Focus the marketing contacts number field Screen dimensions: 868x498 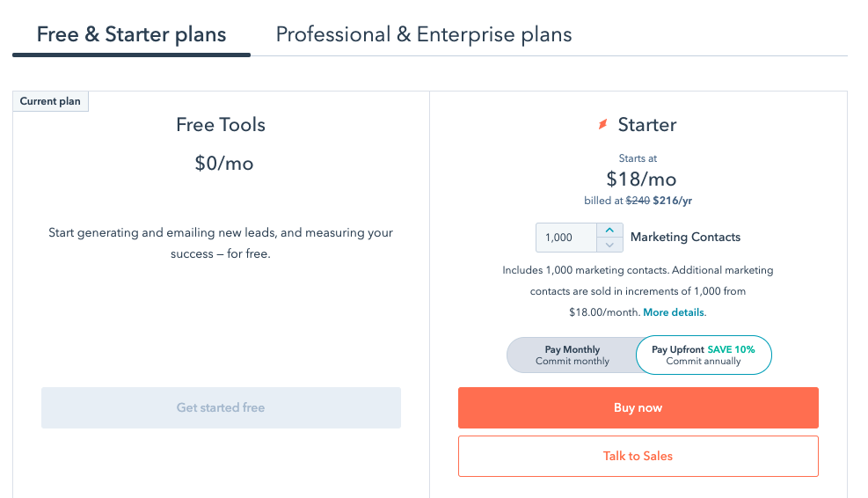(x=565, y=238)
